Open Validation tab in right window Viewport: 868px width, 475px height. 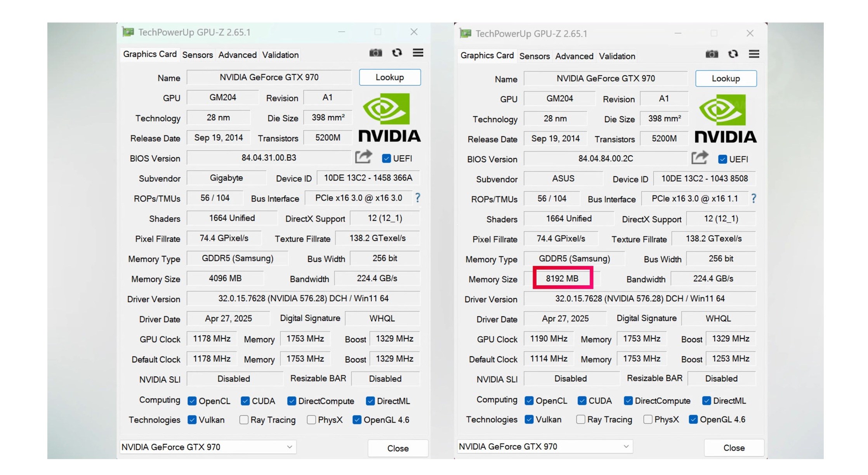pyautogui.click(x=617, y=56)
